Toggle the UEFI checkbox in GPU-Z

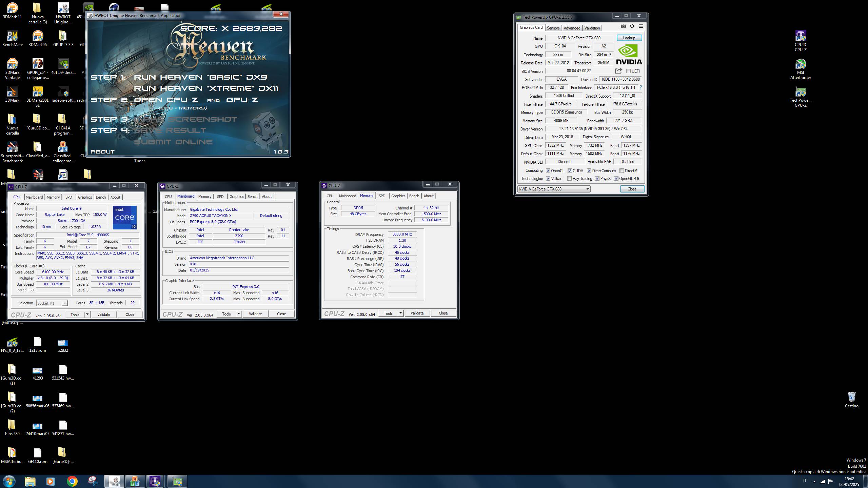tap(628, 71)
